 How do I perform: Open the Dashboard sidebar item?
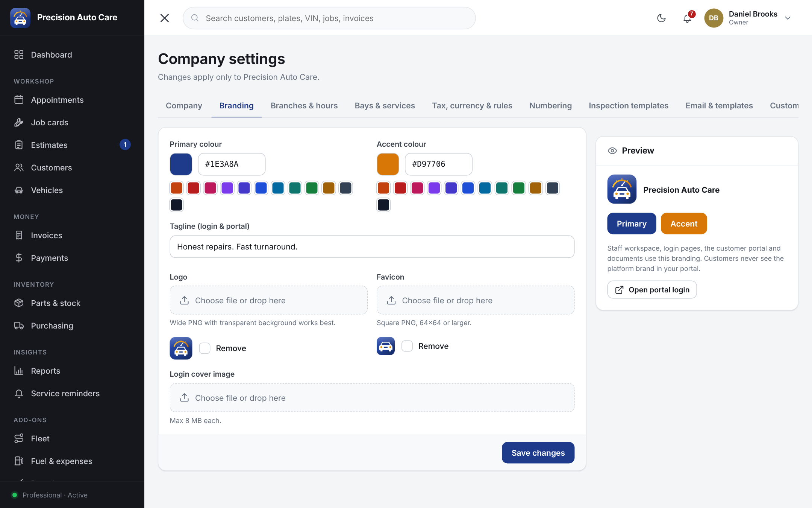tap(72, 55)
